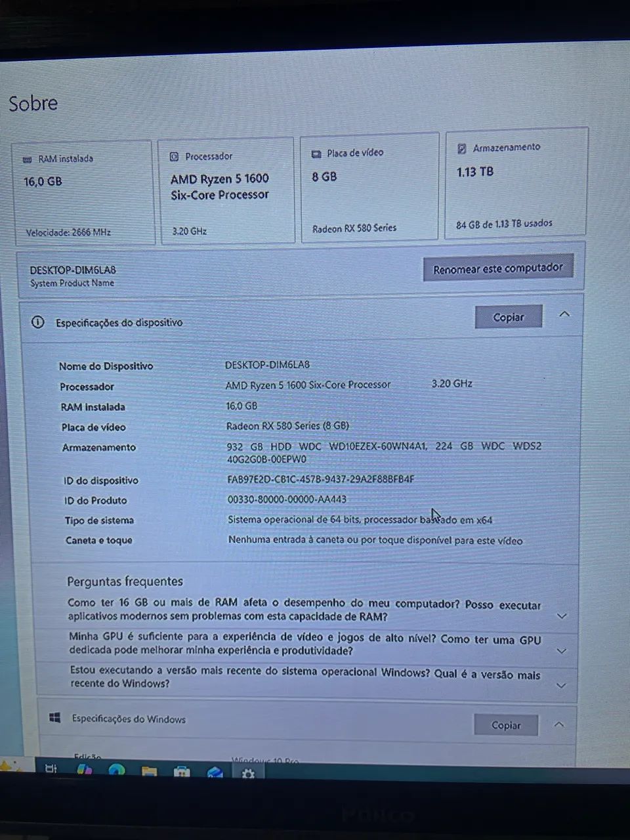
Task: Open the Radeon RX 580 Series card
Action: 369,188
